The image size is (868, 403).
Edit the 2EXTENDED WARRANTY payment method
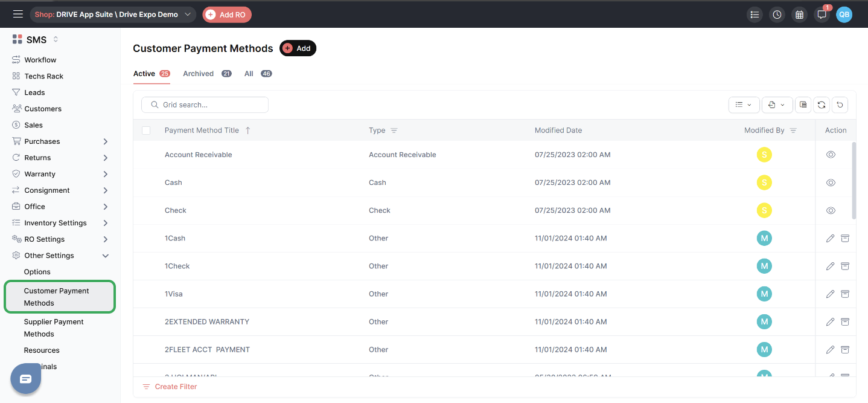coord(830,321)
